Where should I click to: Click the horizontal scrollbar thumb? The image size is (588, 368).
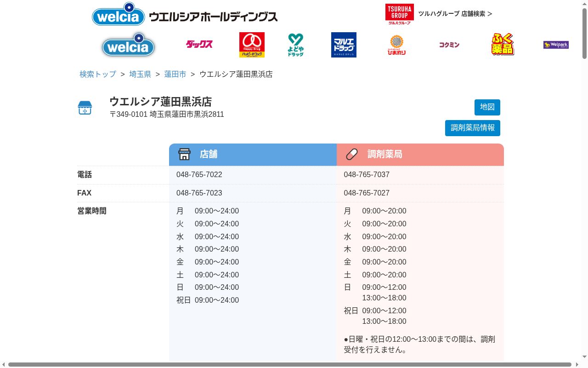(x=290, y=365)
